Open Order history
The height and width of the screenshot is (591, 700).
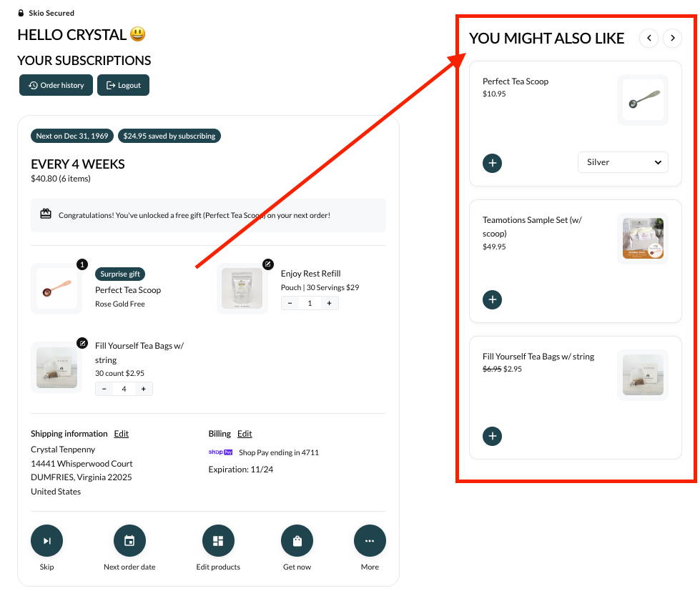pyautogui.click(x=56, y=85)
